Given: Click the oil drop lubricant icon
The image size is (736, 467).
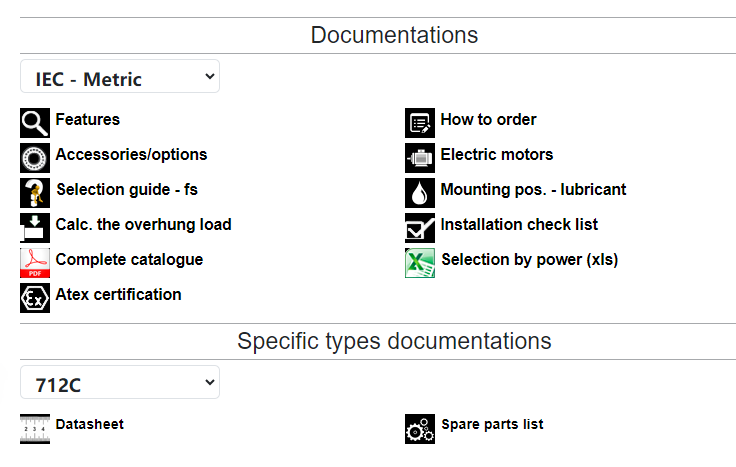Looking at the screenshot, I should tap(420, 193).
